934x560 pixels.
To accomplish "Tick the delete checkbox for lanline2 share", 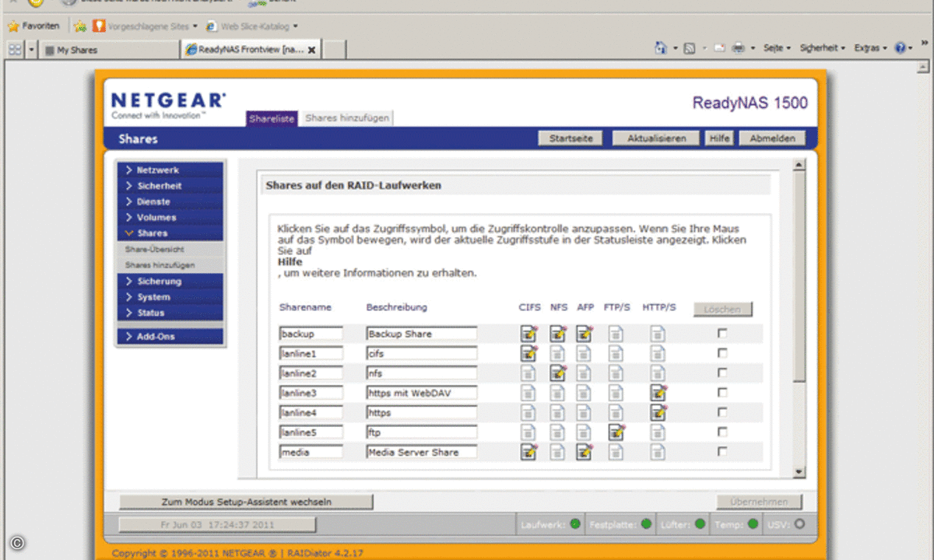I will click(x=722, y=373).
